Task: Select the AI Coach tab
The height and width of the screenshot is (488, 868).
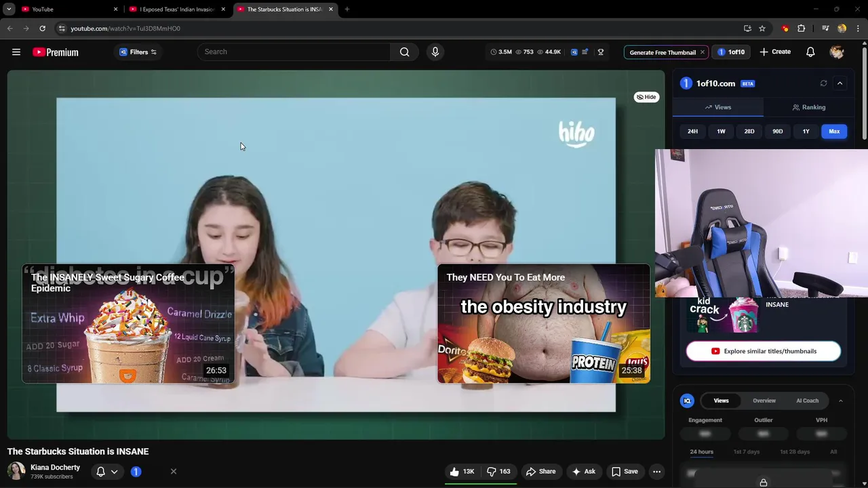Action: click(807, 401)
